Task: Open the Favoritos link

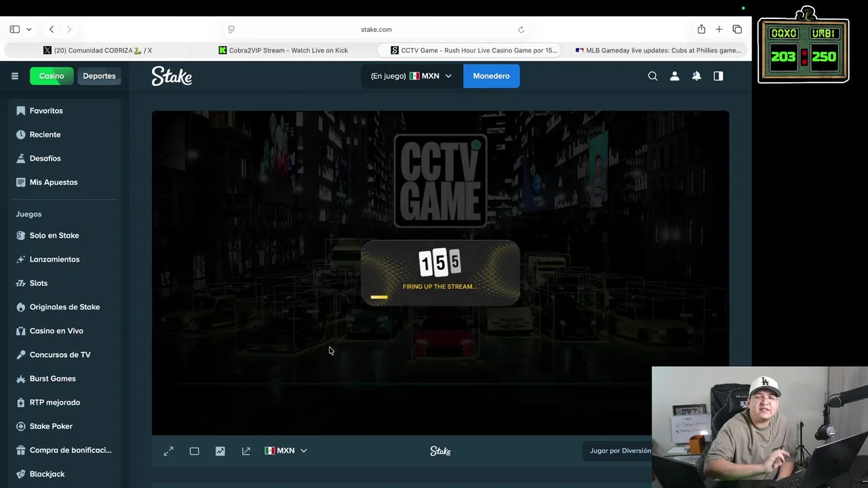Action: pos(46,110)
